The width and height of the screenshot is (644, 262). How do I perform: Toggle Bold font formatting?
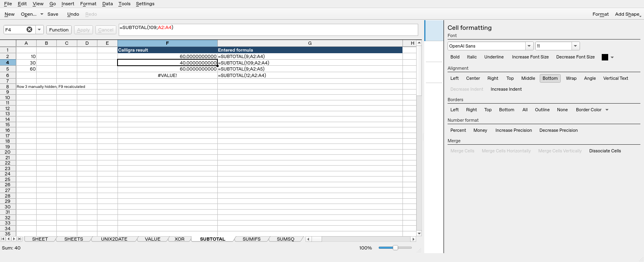(x=455, y=57)
